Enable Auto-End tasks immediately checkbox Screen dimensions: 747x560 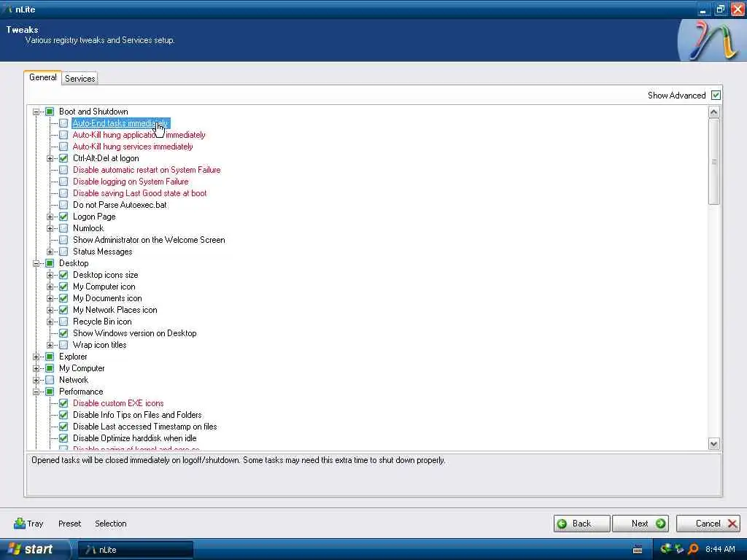point(63,123)
